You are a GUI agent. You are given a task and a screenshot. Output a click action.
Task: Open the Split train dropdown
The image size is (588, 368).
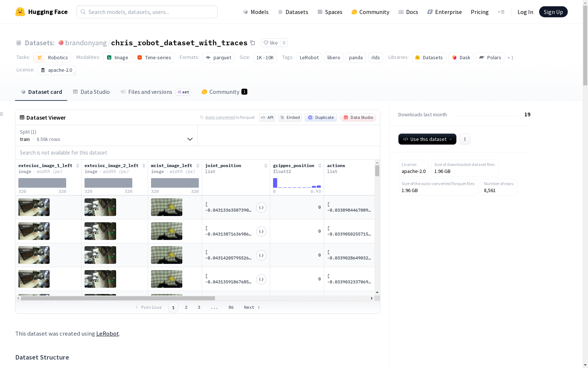click(x=106, y=135)
